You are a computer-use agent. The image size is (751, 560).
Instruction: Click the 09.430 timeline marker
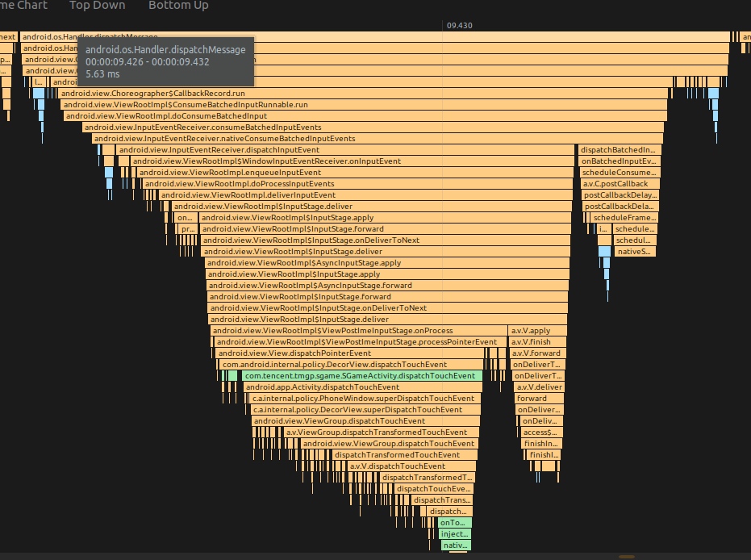(459, 26)
